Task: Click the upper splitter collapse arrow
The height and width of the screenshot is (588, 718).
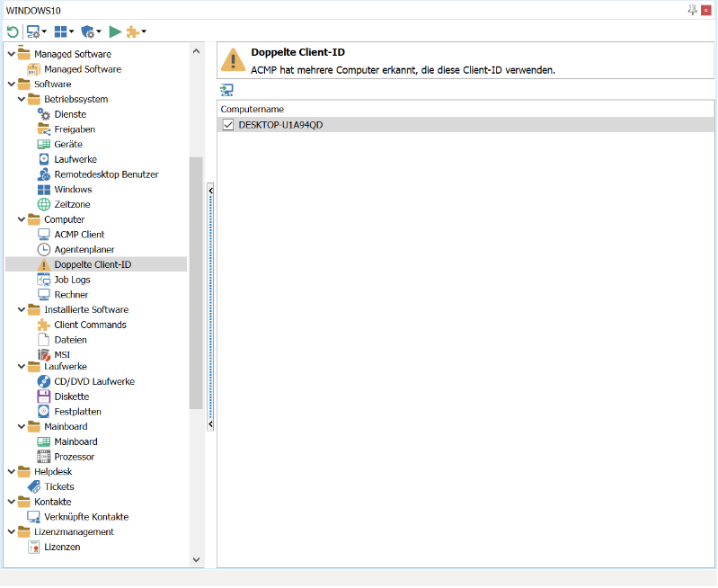Action: click(x=210, y=191)
